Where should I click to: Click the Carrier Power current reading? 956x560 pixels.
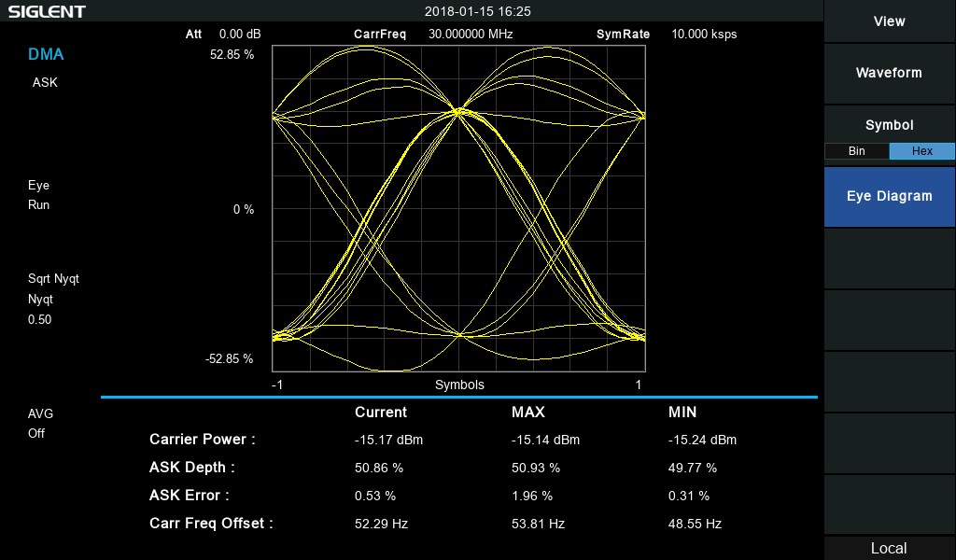pyautogui.click(x=388, y=440)
